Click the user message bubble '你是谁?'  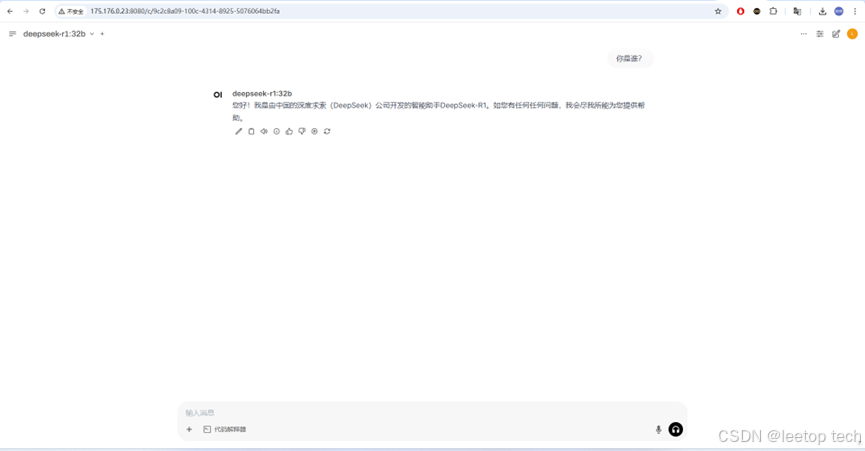click(x=630, y=58)
